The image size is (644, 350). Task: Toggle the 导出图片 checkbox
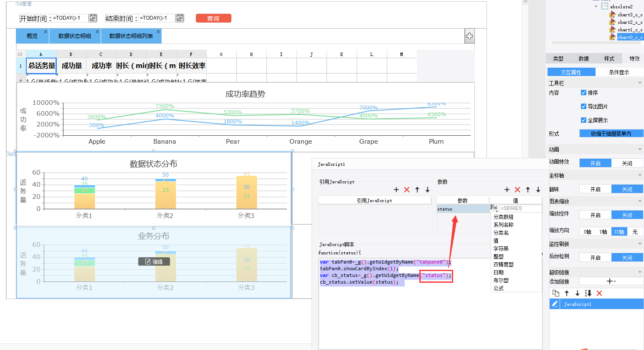[583, 107]
